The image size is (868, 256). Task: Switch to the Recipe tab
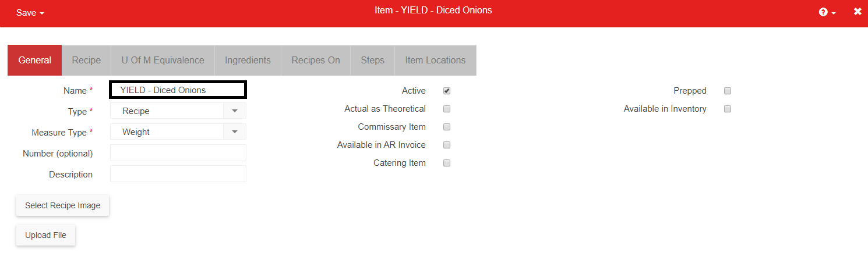tap(86, 61)
